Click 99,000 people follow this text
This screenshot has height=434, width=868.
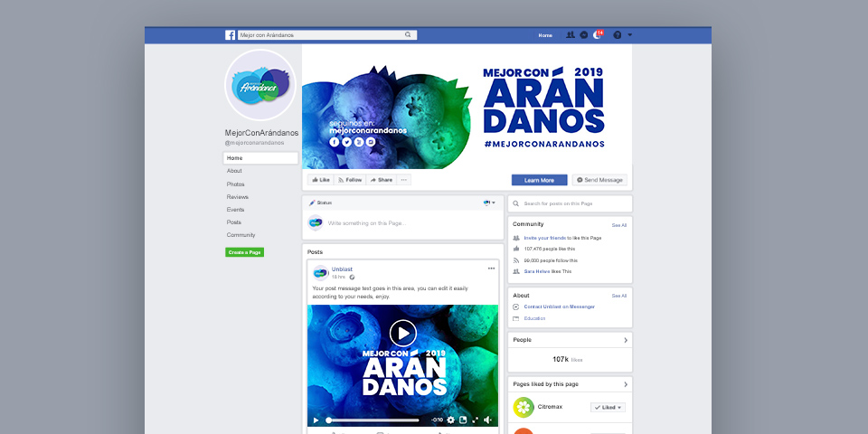coord(551,260)
